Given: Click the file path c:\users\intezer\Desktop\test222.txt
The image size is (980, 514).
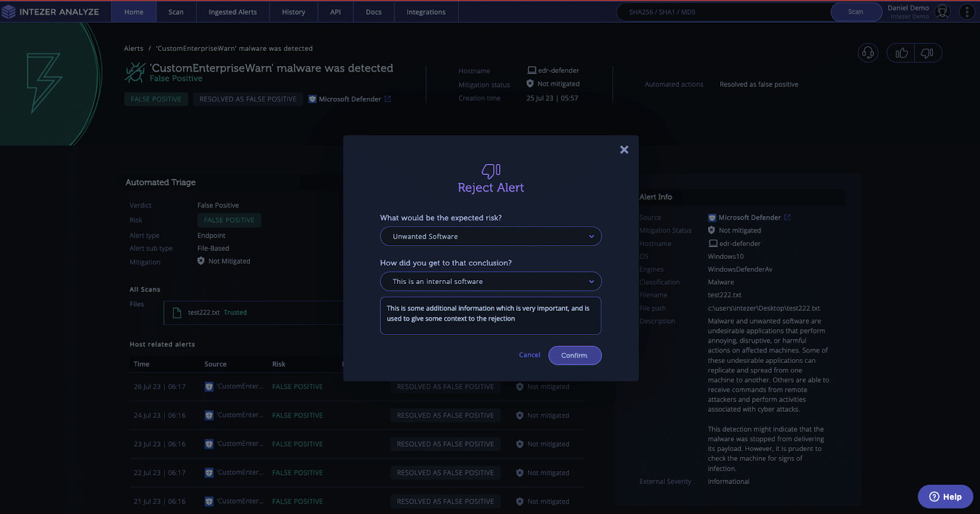Looking at the screenshot, I should [764, 308].
